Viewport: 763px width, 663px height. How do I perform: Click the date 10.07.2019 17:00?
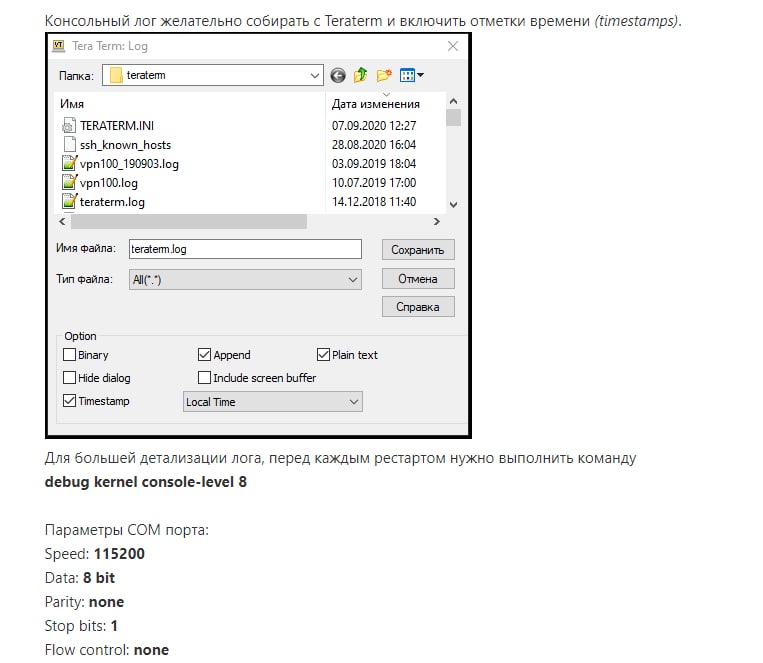(x=374, y=183)
